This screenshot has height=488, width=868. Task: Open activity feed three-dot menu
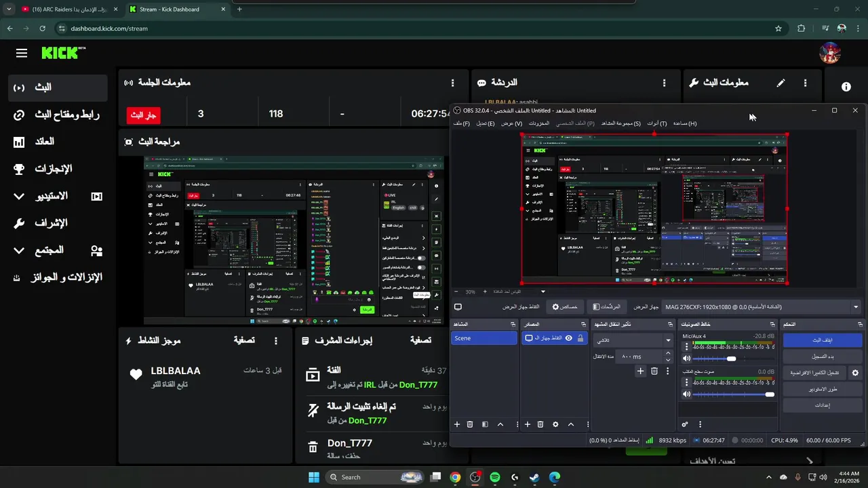tap(275, 340)
